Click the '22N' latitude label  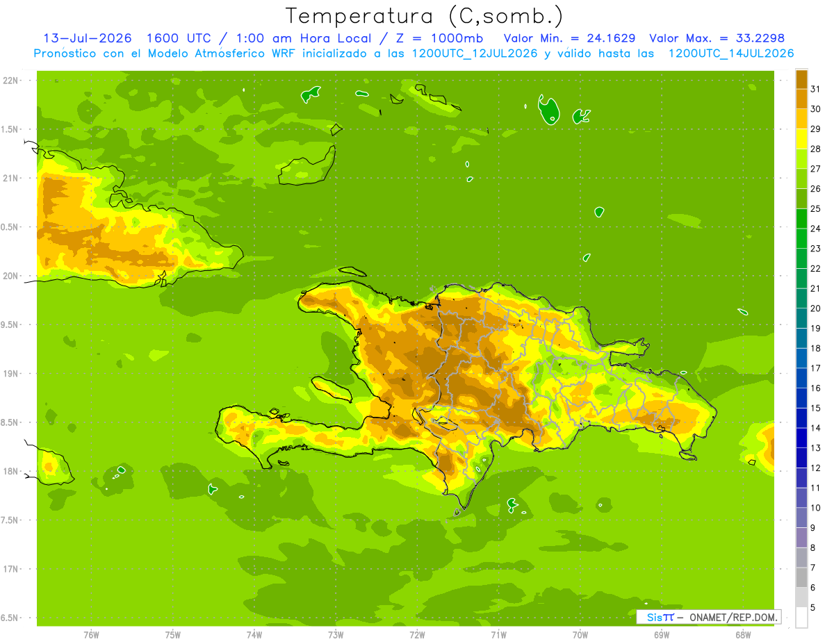pos(11,81)
